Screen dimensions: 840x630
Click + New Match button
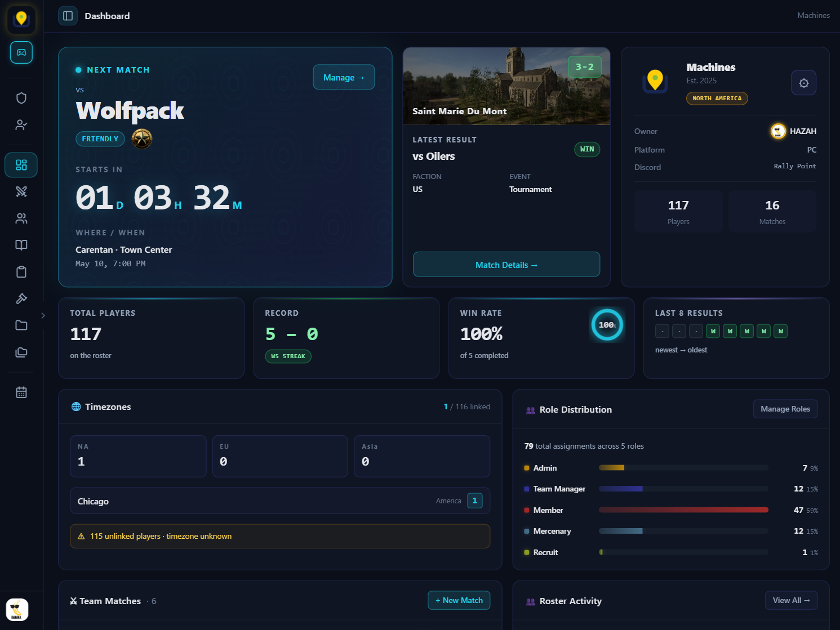click(459, 600)
